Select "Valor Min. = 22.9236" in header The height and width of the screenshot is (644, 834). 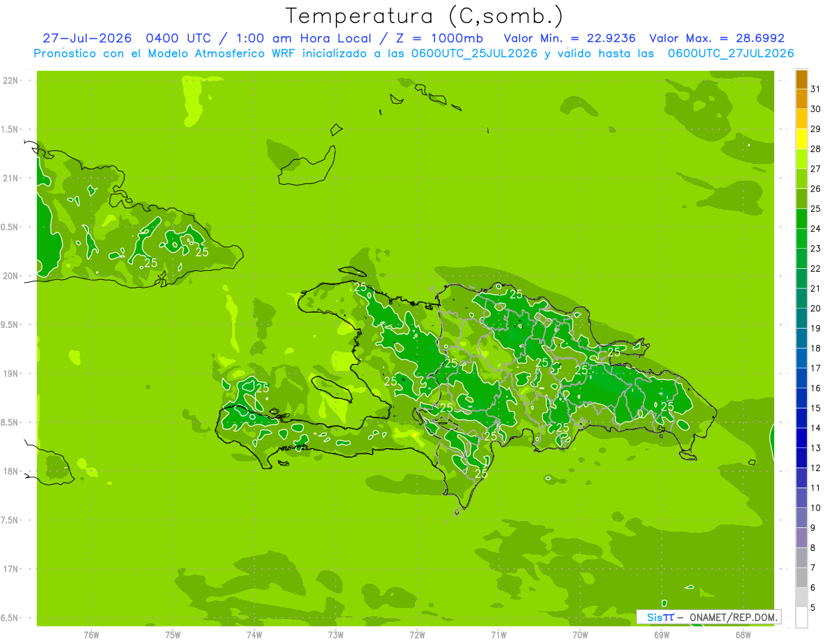click(x=569, y=38)
